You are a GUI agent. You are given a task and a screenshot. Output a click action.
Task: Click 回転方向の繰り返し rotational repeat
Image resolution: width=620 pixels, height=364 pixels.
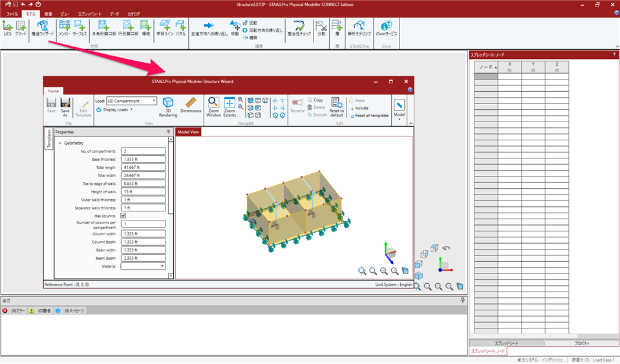(x=262, y=30)
